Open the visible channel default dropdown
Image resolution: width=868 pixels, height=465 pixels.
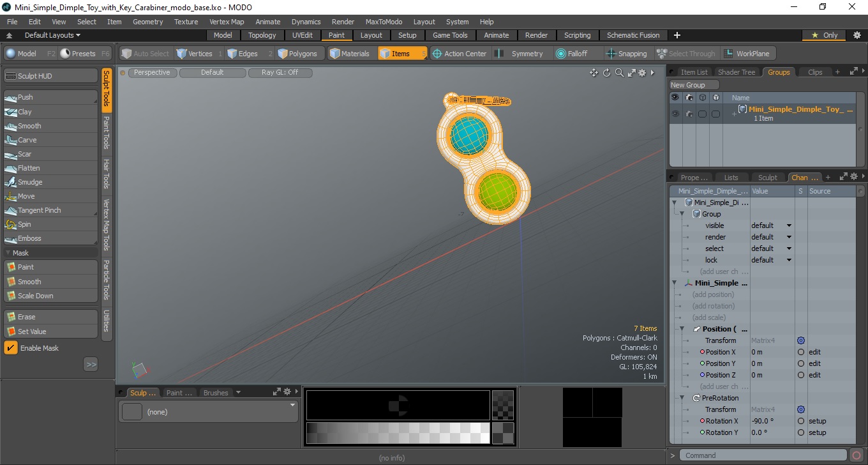(771, 225)
